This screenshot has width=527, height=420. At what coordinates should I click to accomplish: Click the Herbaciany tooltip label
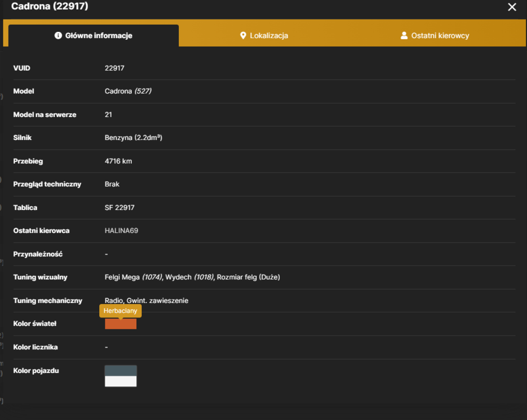point(121,311)
